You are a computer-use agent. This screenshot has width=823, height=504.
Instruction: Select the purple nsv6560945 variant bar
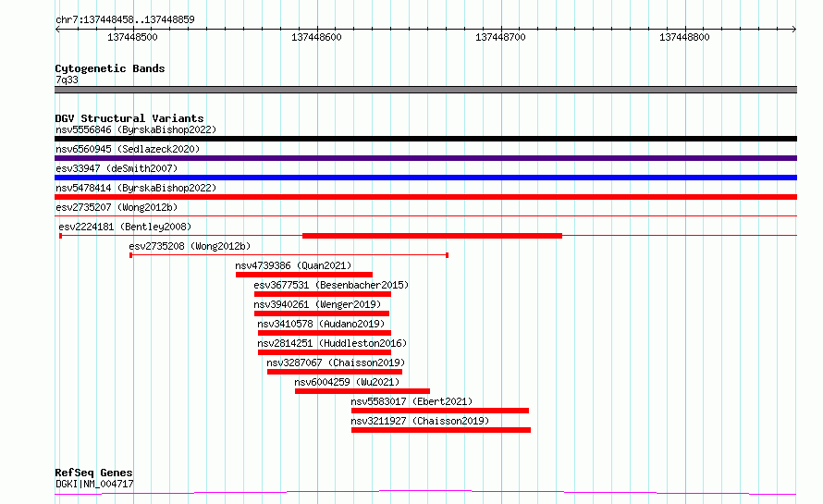(425, 158)
